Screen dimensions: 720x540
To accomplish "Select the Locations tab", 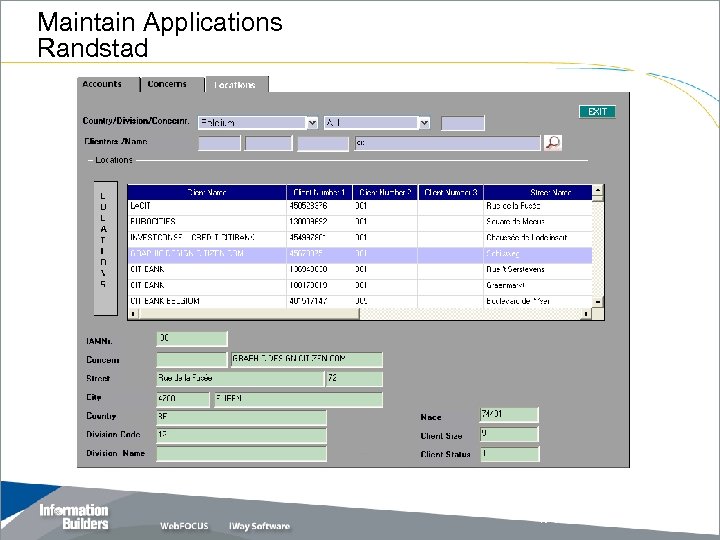I will (234, 86).
